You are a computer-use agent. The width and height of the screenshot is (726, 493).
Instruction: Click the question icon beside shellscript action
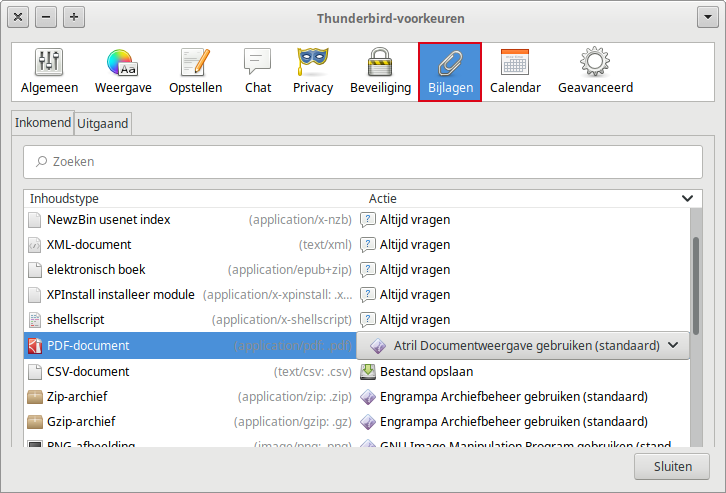tap(368, 320)
